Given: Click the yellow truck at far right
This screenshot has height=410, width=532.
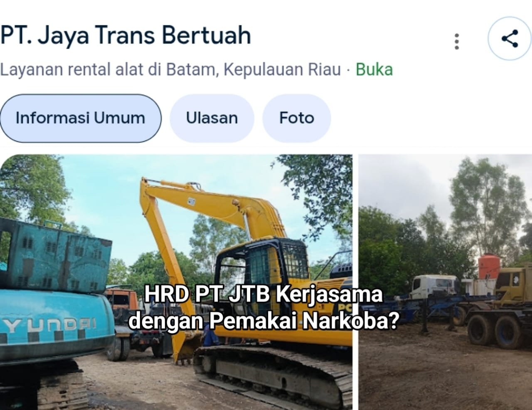Looking at the screenshot, I should tap(499, 308).
